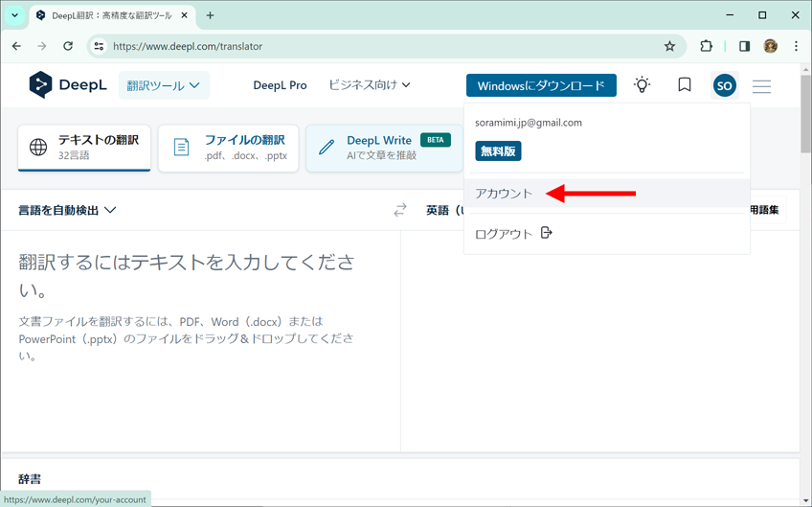Open the hamburger menu
812x507 pixels.
762,86
